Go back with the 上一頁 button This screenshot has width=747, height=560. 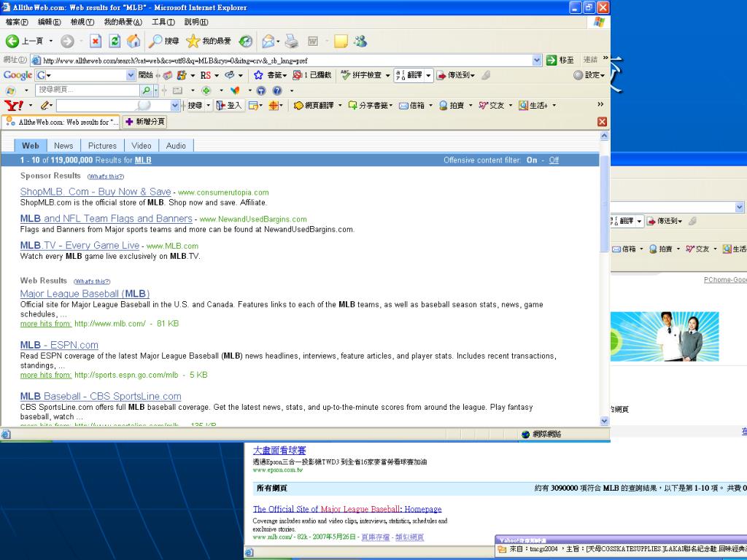25,42
